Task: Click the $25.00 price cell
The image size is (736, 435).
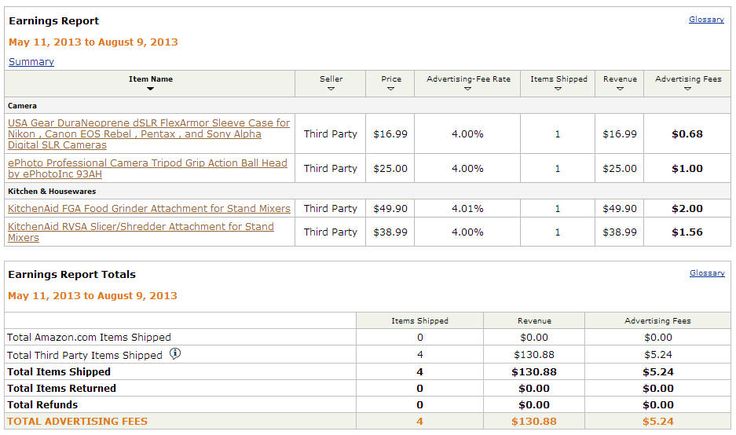Action: (x=390, y=168)
